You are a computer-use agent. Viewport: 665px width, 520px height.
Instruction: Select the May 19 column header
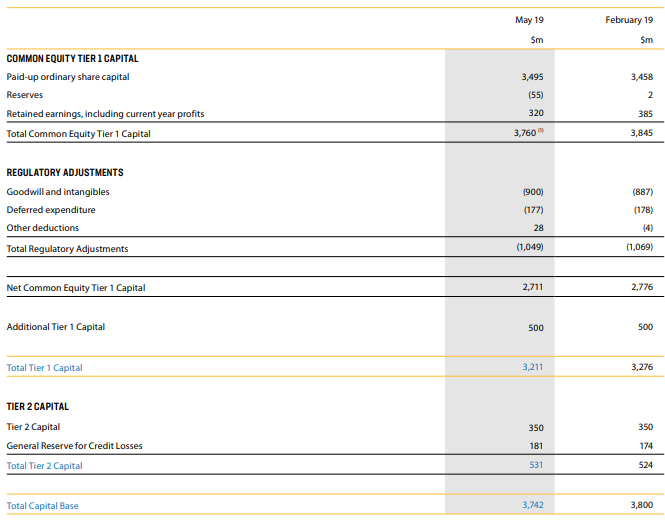click(x=529, y=20)
